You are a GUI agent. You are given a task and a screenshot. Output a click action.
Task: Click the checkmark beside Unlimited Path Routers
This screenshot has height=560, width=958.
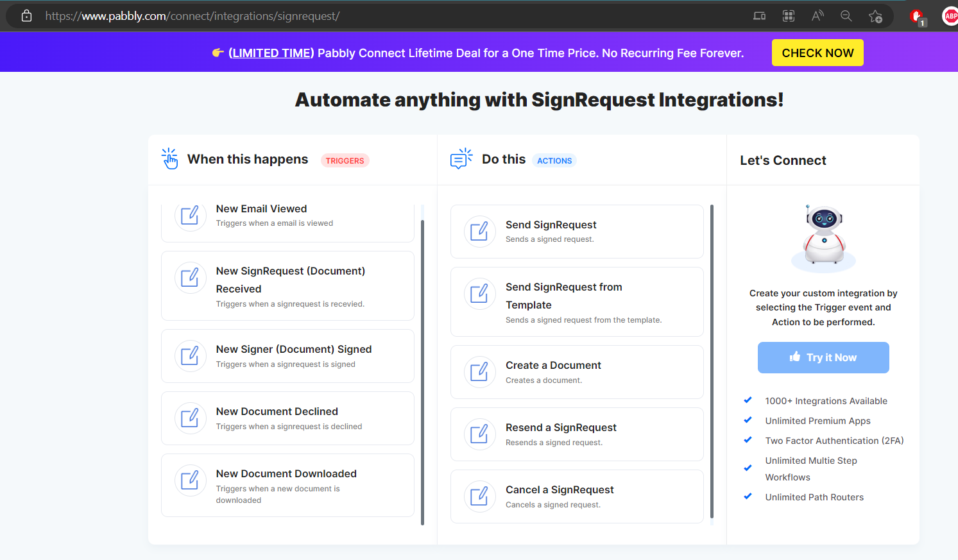(748, 496)
